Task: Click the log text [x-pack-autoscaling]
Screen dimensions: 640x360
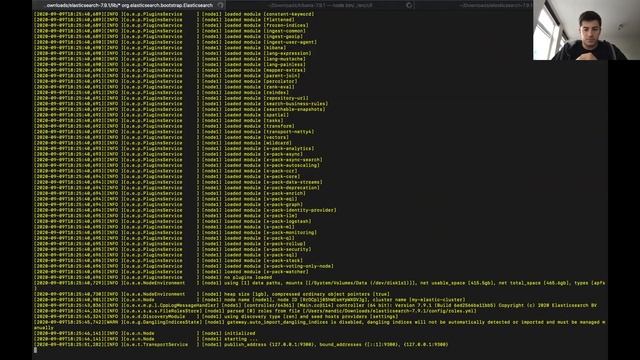Action: (292, 165)
